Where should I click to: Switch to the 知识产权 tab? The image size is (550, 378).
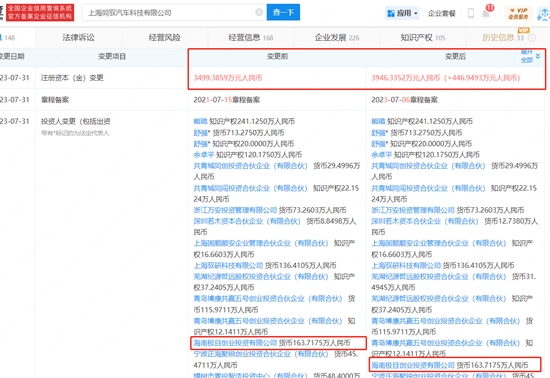(423, 38)
